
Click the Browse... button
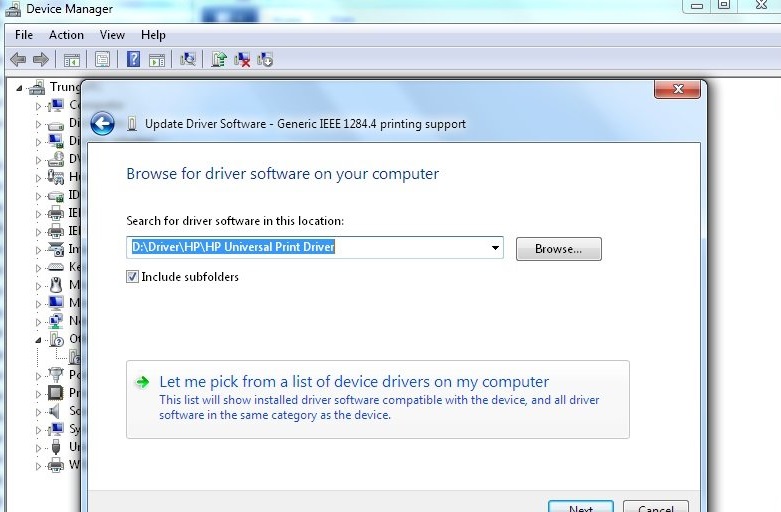[x=558, y=248]
